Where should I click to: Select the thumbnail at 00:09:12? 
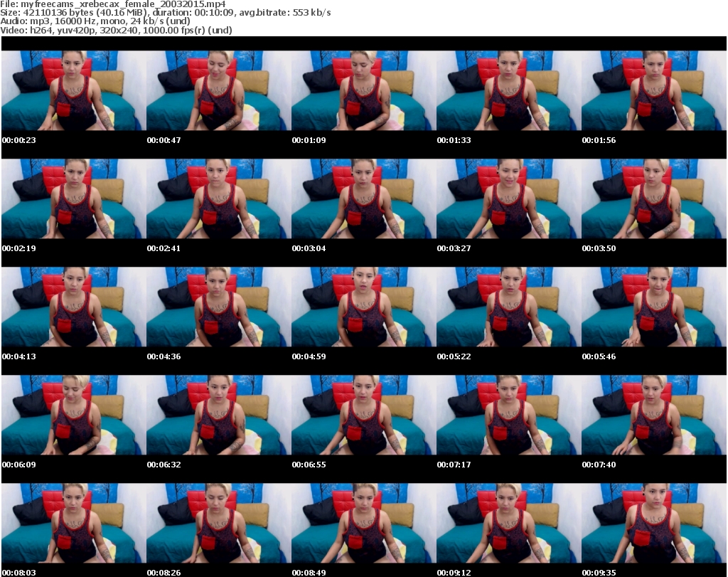click(509, 523)
